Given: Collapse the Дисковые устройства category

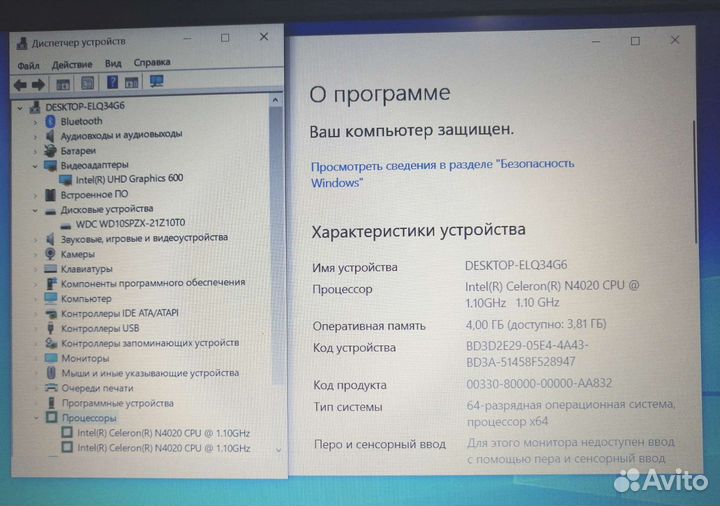Looking at the screenshot, I should coord(35,211).
